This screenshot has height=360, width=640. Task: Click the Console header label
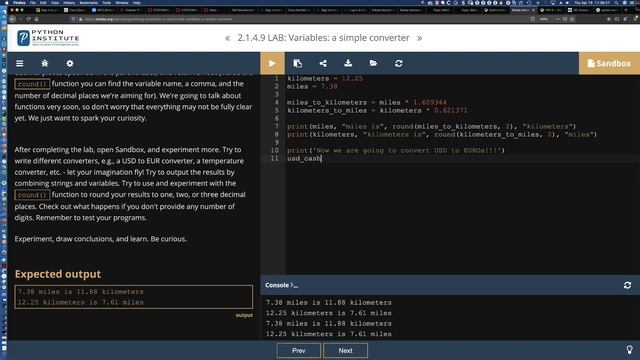click(281, 285)
